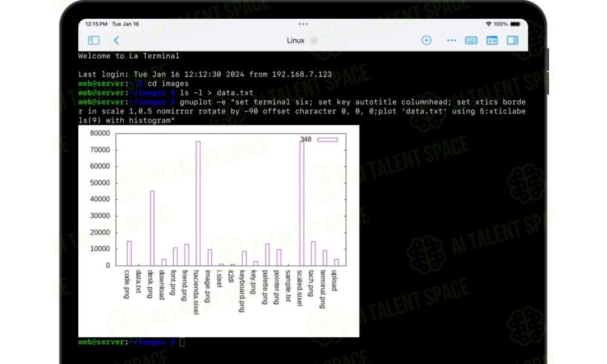
Task: Click the Linux title label
Action: 296,41
